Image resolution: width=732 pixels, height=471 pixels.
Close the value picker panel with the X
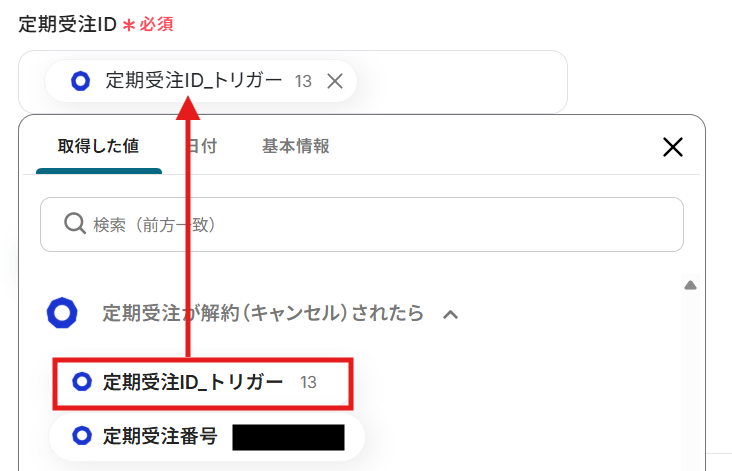pyautogui.click(x=673, y=148)
